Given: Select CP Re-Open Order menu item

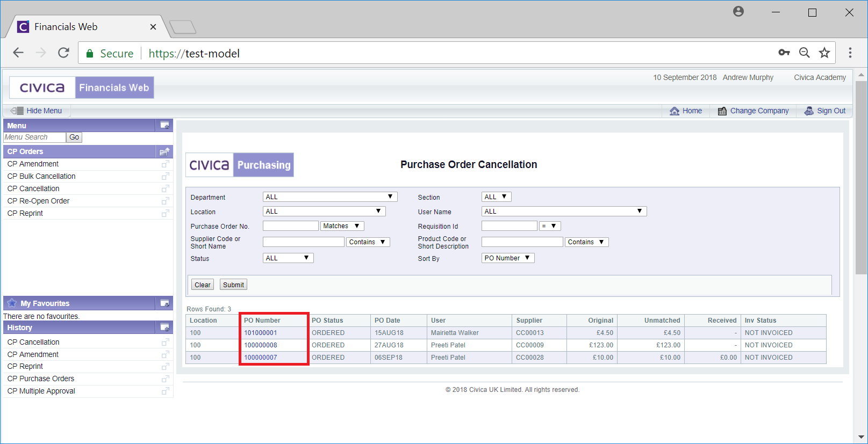Looking at the screenshot, I should coord(38,201).
